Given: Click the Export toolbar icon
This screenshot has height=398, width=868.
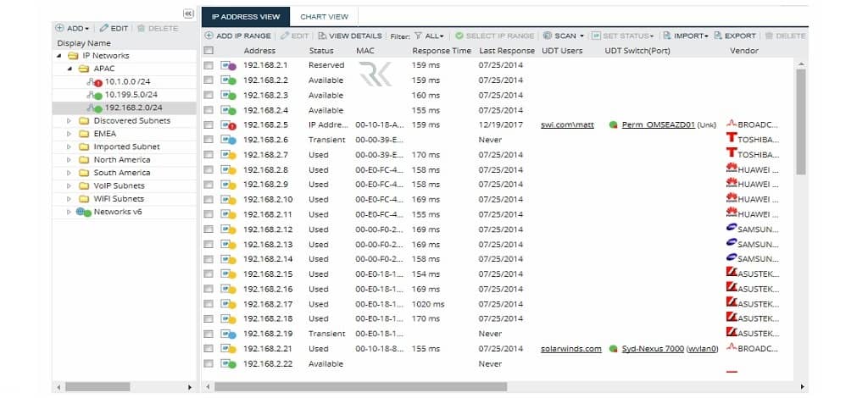Looking at the screenshot, I should click(718, 36).
